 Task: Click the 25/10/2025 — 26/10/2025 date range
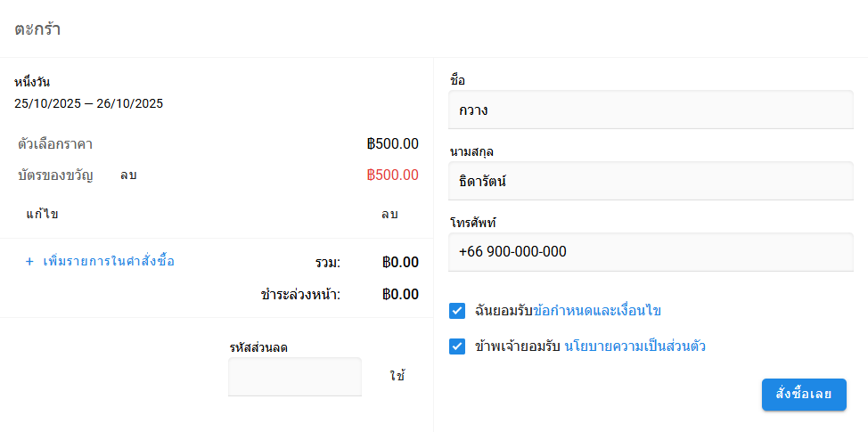click(x=88, y=103)
